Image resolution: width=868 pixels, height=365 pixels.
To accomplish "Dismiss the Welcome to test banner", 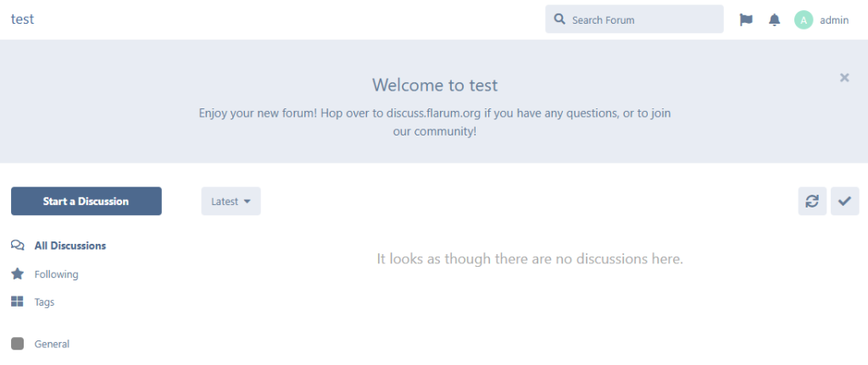I will pyautogui.click(x=844, y=77).
